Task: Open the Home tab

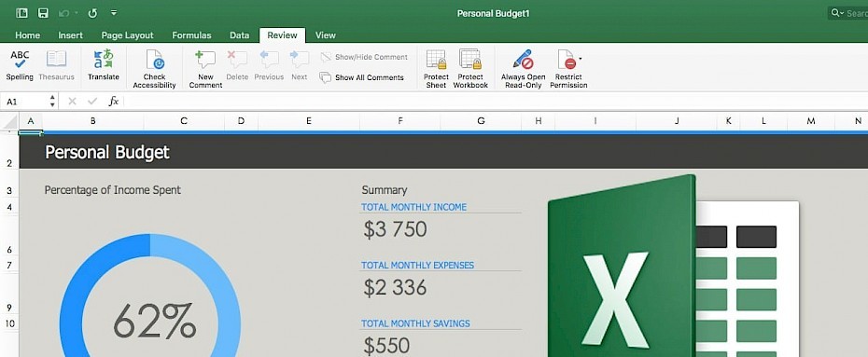Action: (28, 35)
